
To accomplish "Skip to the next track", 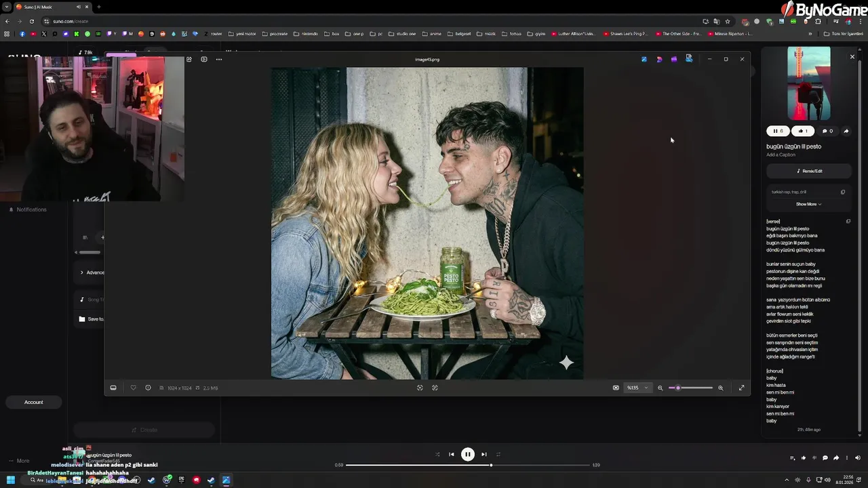I will coord(484,454).
